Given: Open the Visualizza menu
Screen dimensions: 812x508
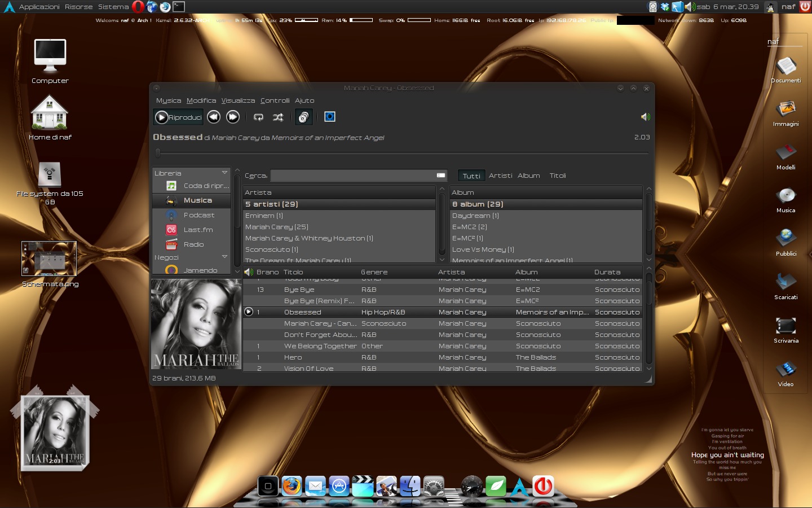Looking at the screenshot, I should pyautogui.click(x=238, y=100).
